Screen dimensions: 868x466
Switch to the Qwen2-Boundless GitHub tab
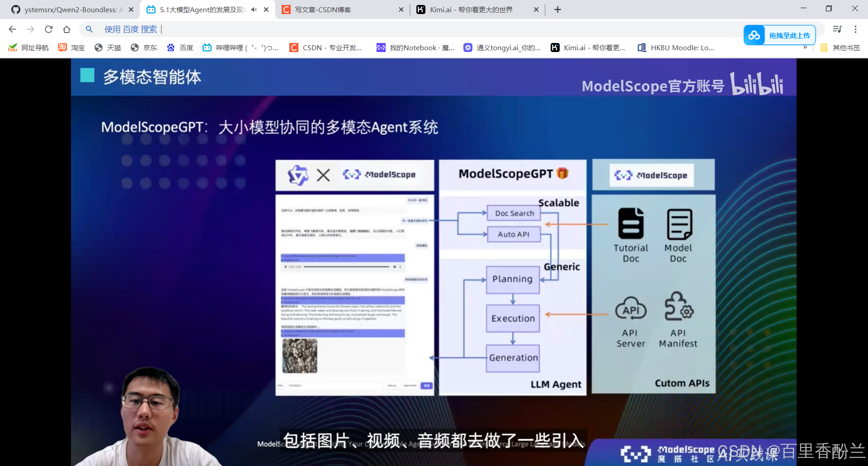tap(68, 10)
